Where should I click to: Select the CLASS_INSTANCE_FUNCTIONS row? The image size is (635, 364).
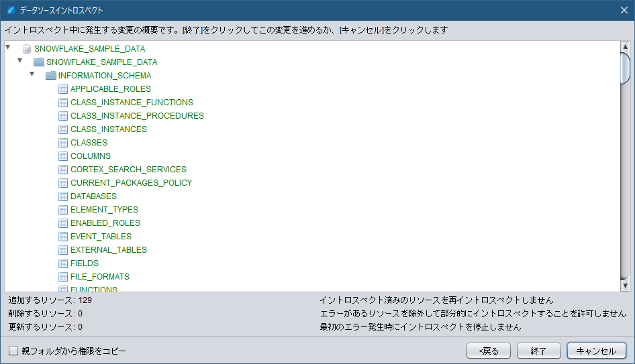coord(132,103)
